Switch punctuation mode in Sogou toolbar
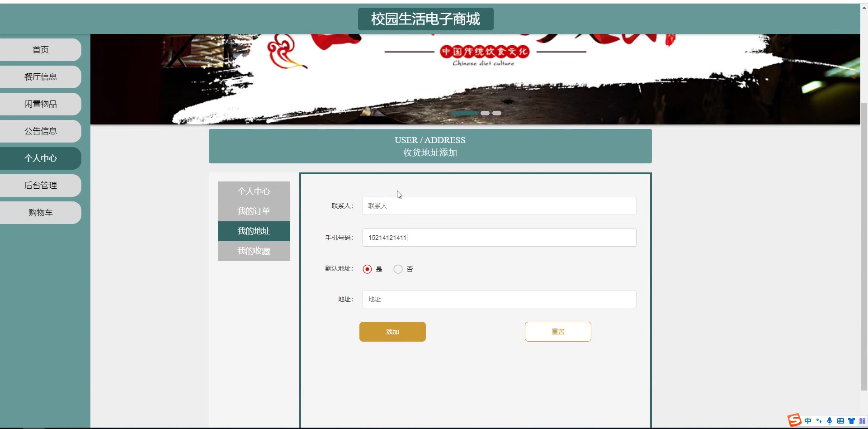This screenshot has height=429, width=868. [x=819, y=421]
